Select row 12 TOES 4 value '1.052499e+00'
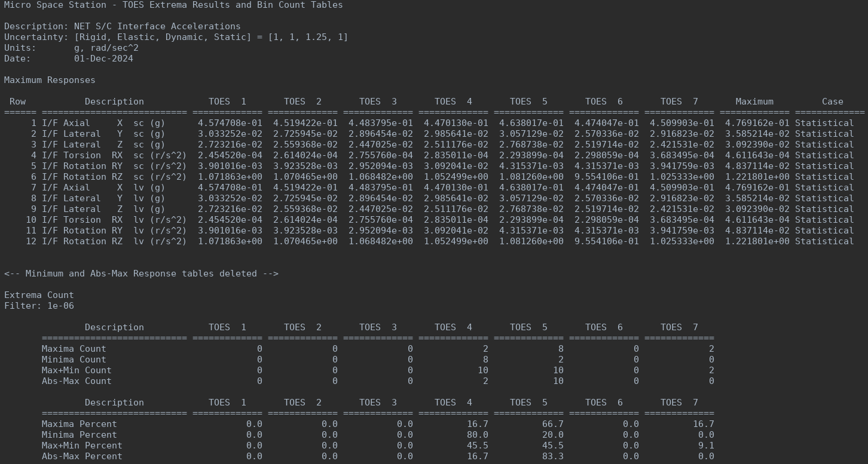 click(456, 241)
